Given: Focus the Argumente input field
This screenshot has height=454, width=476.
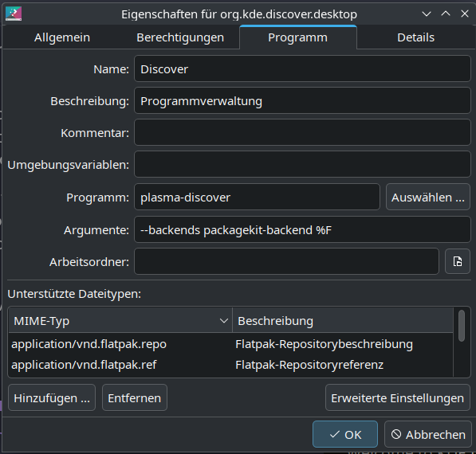Looking at the screenshot, I should (x=302, y=230).
